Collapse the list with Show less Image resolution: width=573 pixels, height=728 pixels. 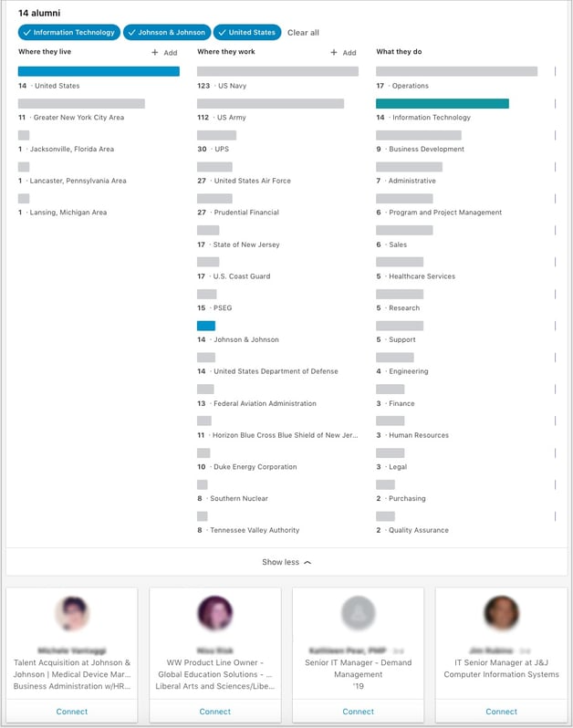point(280,562)
